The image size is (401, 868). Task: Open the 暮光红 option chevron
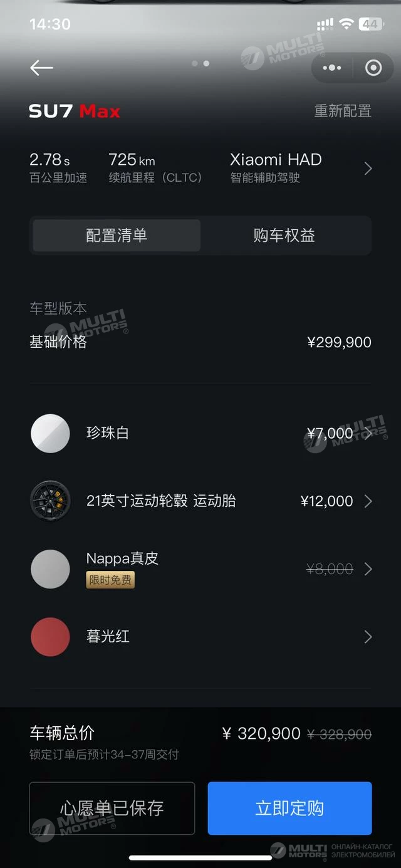point(368,637)
